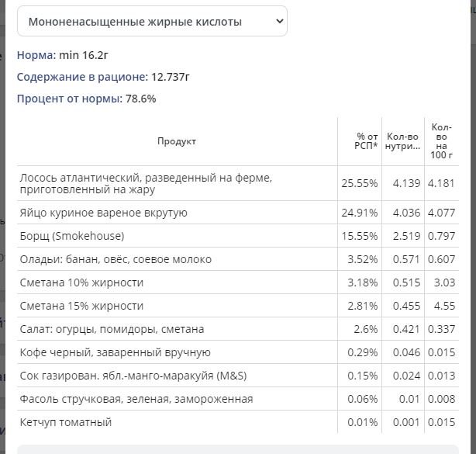Click the dropdown chevron arrow icon
The width and height of the screenshot is (476, 454).
pyautogui.click(x=279, y=21)
